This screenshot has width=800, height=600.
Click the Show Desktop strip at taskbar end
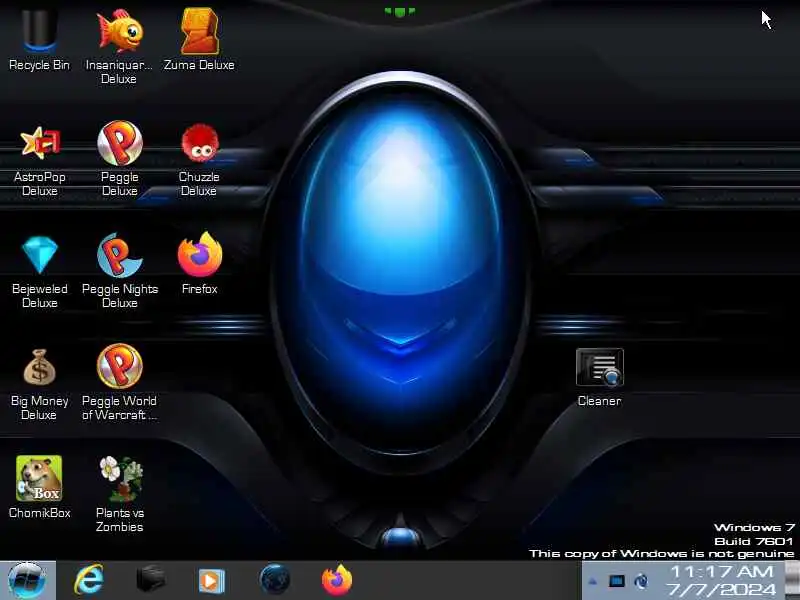[793, 580]
